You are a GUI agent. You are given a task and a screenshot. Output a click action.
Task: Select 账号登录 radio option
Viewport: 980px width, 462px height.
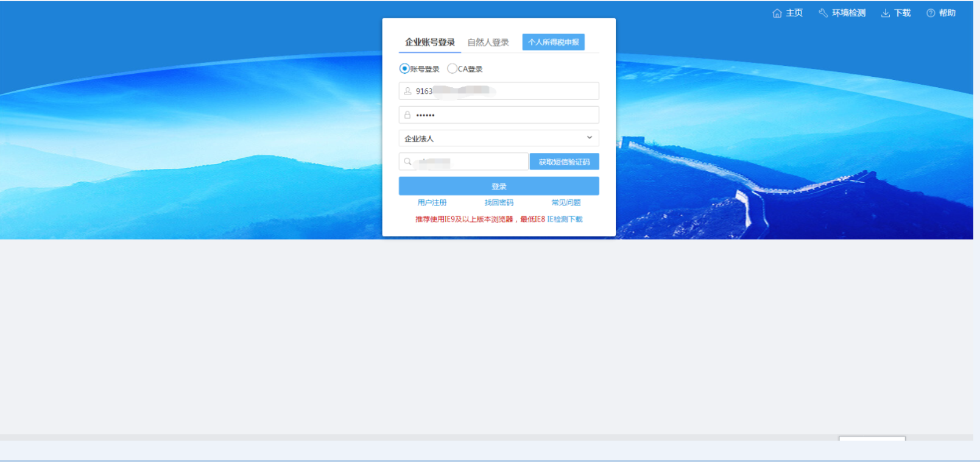click(x=404, y=68)
